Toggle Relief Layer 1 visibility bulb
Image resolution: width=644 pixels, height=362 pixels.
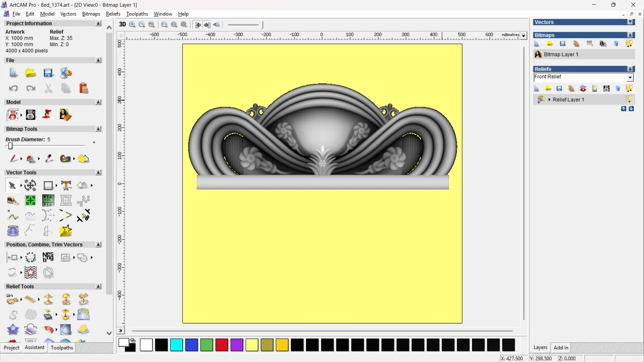tap(629, 100)
